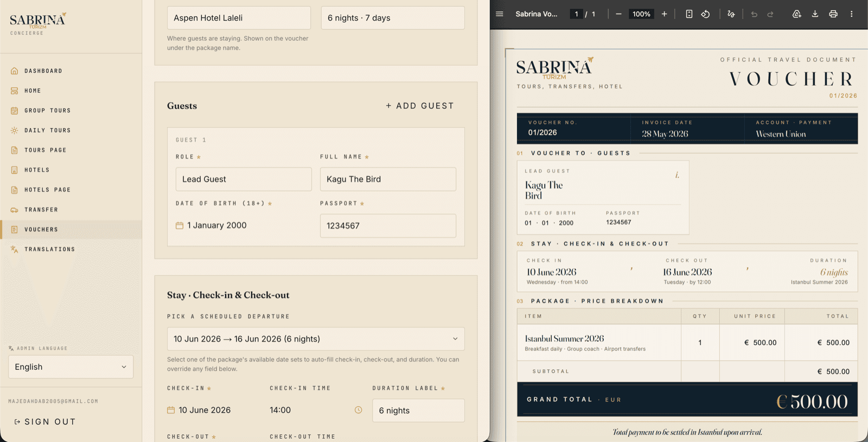Open Dashboard in the sidebar
Image resolution: width=868 pixels, height=442 pixels.
coord(71,71)
